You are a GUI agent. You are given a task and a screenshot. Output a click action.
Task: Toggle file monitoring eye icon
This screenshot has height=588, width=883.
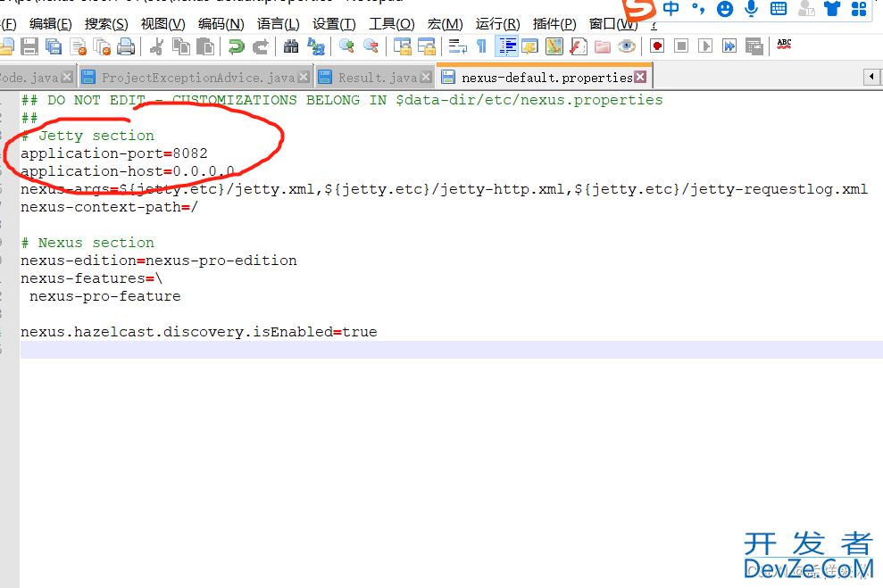[626, 46]
